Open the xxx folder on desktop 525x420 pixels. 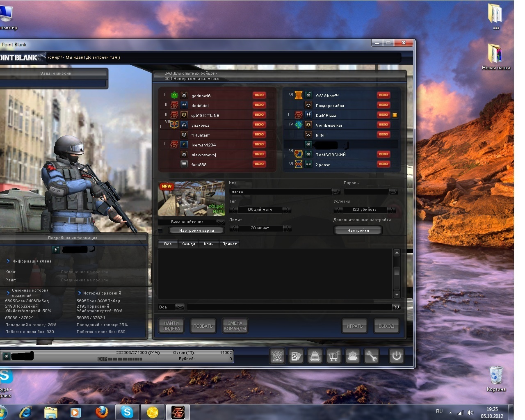tap(496, 16)
